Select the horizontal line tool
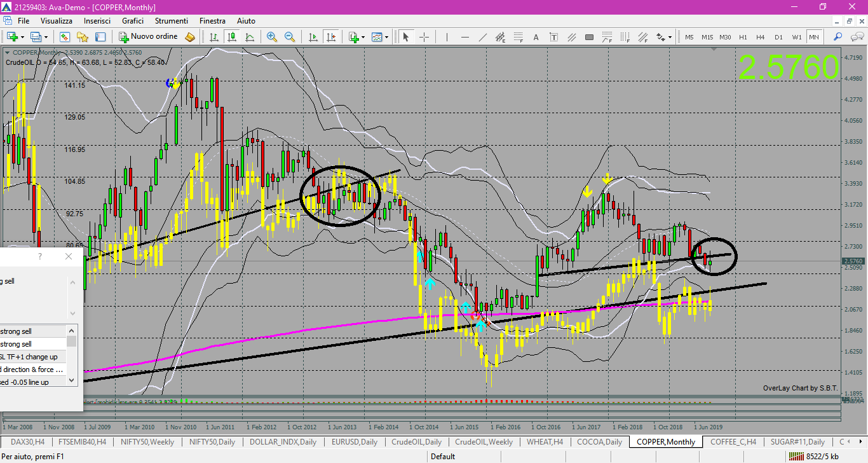This screenshot has width=868, height=463. (465, 37)
